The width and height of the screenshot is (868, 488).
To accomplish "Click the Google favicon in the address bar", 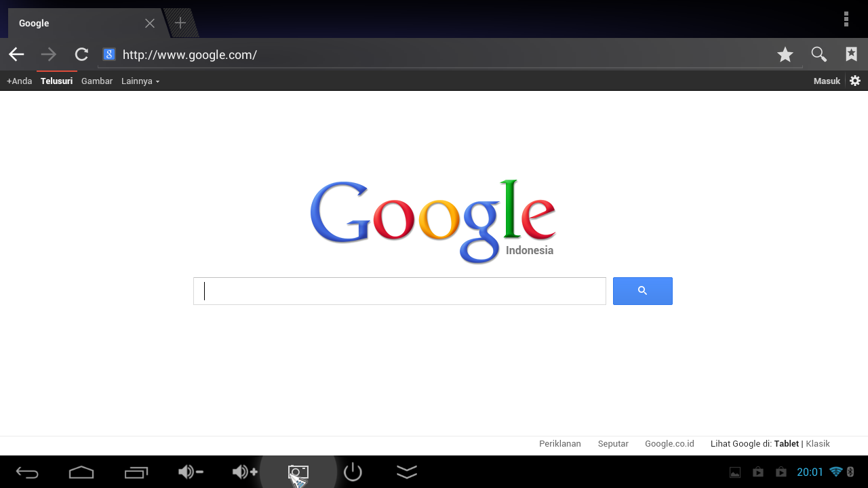I will (108, 55).
